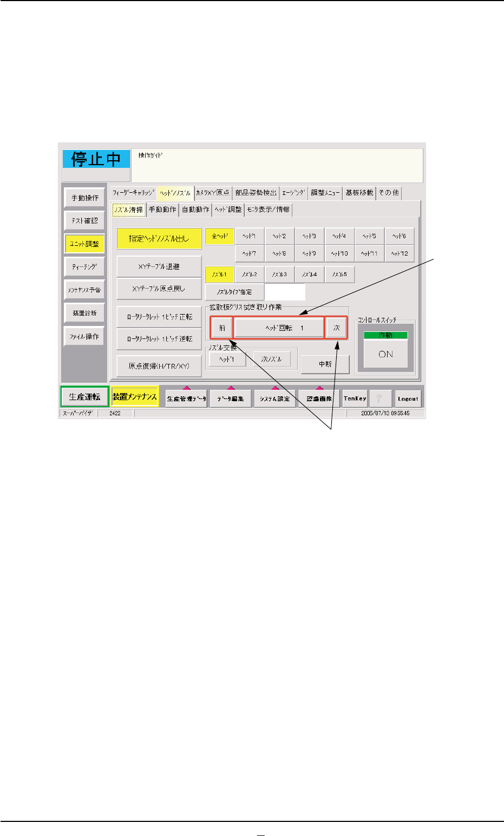This screenshot has width=504, height=836.
Task: Open メンテナンス予告 in the left sidebar
Action: pyautogui.click(x=84, y=290)
